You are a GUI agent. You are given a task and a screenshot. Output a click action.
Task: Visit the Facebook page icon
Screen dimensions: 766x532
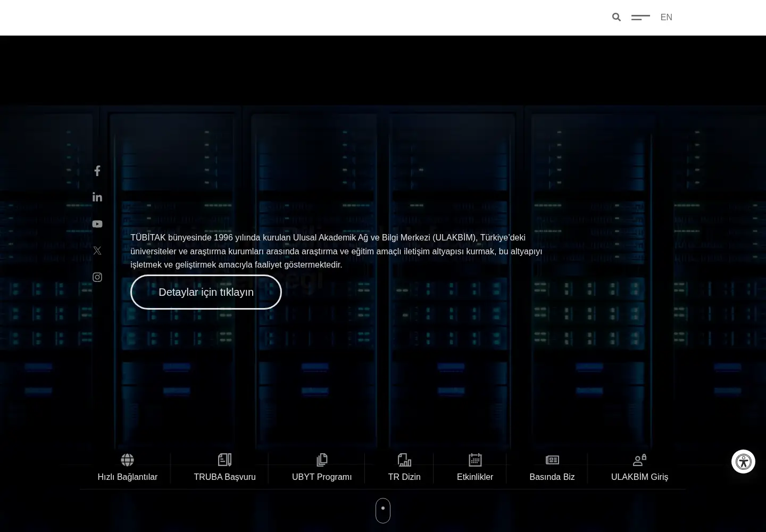point(97,171)
